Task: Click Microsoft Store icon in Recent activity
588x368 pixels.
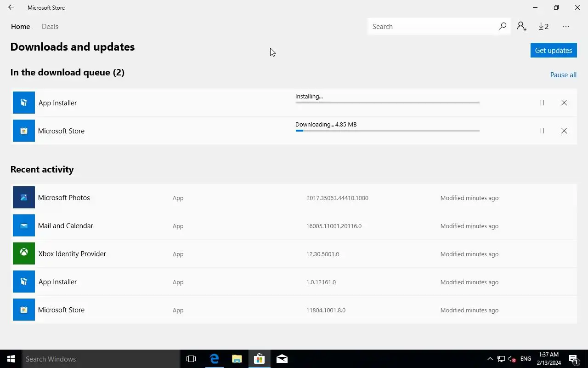Action: pyautogui.click(x=24, y=310)
